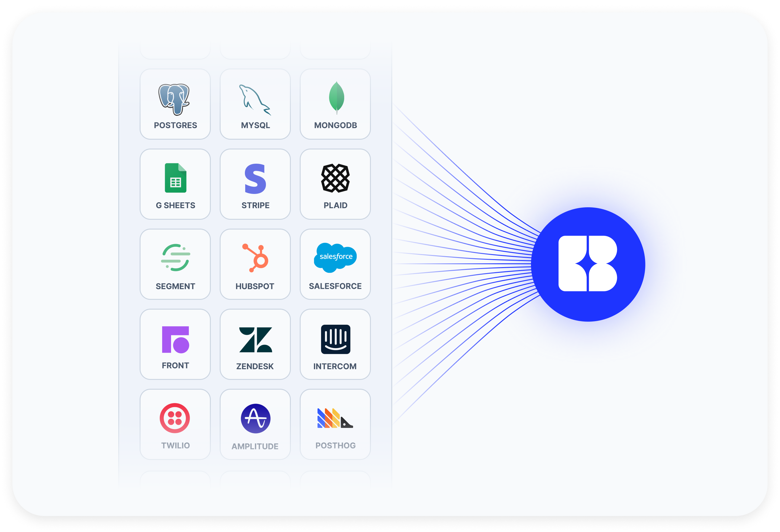Click the Zendesk Z logo
The height and width of the screenshot is (532, 780).
[x=256, y=340]
